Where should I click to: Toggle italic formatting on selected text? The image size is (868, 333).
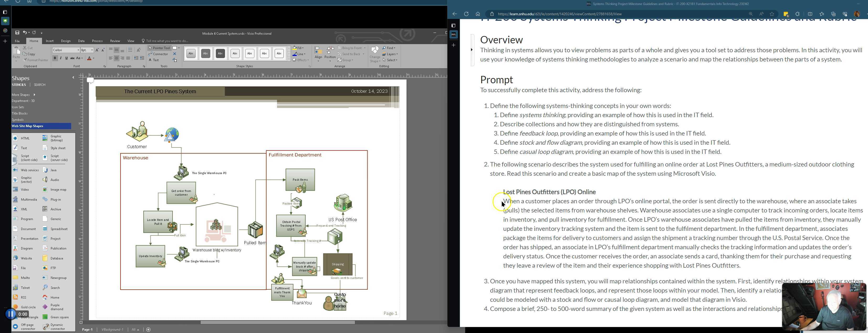pyautogui.click(x=61, y=58)
